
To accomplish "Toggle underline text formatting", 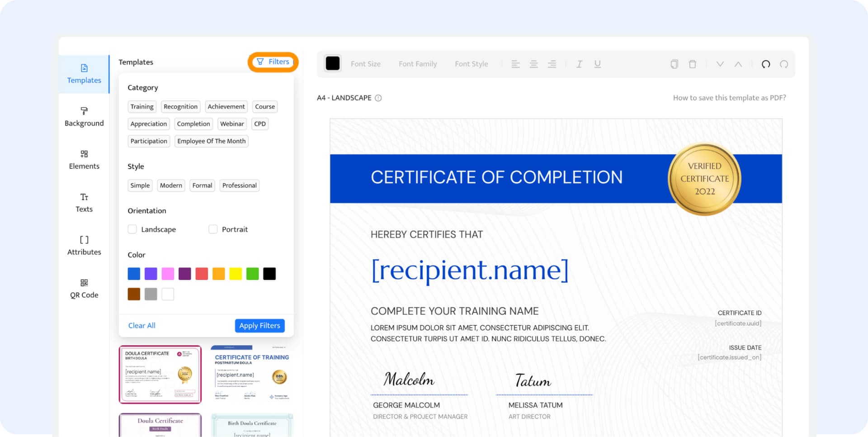I will pos(597,64).
